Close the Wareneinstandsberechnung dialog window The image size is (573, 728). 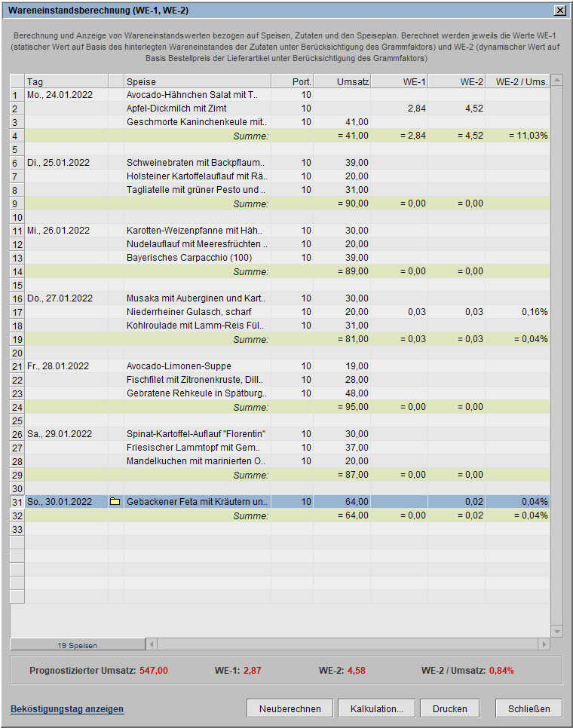(559, 11)
